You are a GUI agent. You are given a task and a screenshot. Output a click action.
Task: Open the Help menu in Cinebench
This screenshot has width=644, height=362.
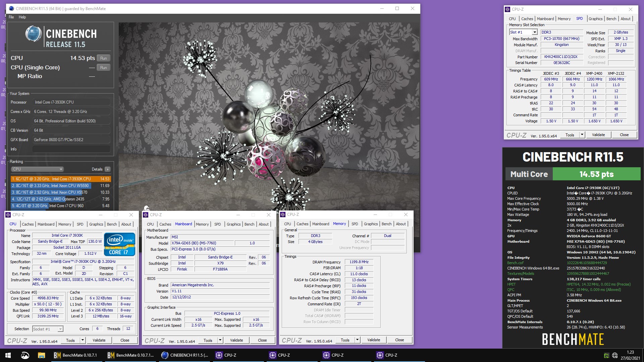tap(22, 17)
